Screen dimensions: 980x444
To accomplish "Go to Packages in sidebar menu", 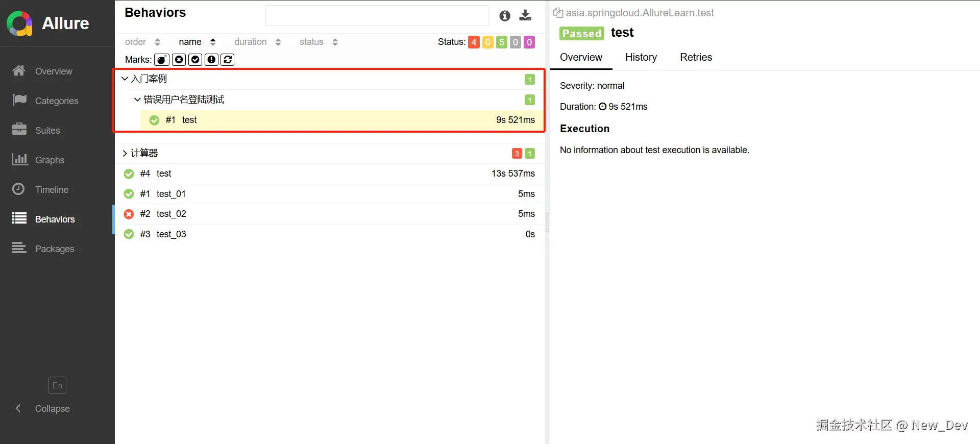I will [x=55, y=249].
